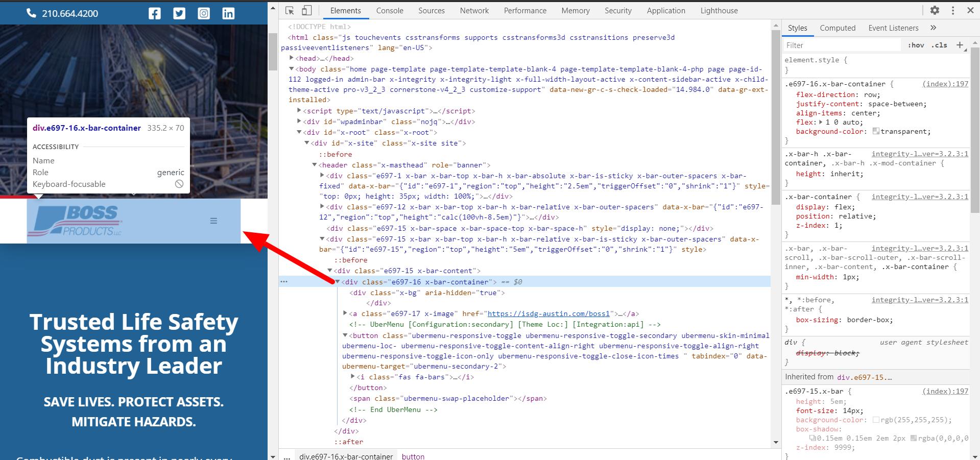The image size is (980, 460).
Task: Collapse the x-root div node
Action: pyautogui.click(x=299, y=132)
